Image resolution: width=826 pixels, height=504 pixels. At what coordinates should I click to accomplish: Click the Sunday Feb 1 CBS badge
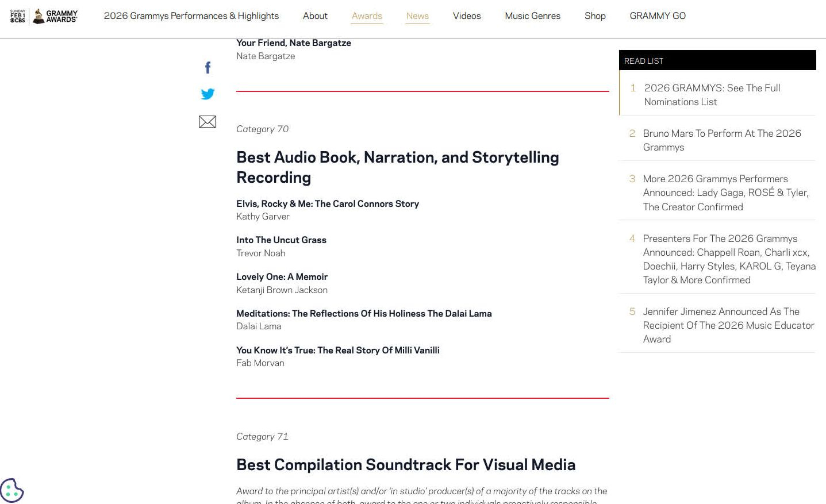coord(17,16)
